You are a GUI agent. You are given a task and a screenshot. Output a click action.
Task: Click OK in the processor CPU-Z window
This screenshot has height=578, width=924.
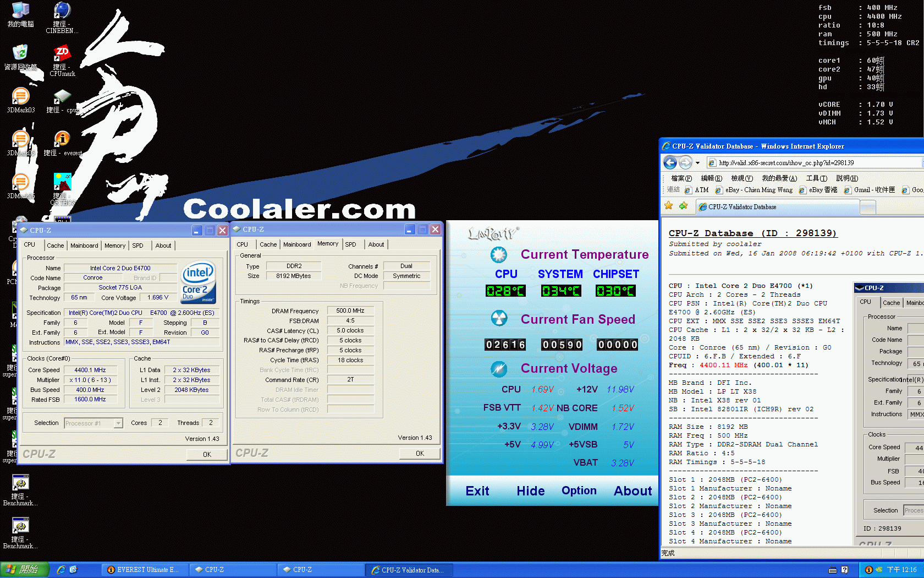(207, 454)
